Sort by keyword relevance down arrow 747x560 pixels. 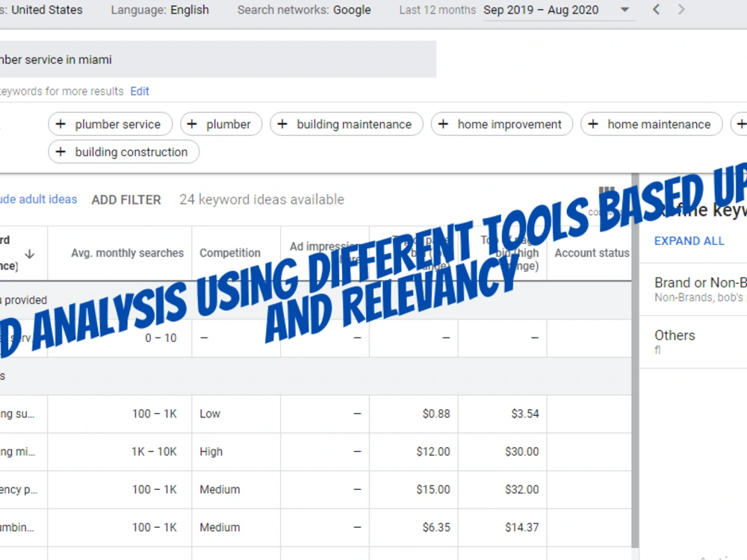click(30, 254)
